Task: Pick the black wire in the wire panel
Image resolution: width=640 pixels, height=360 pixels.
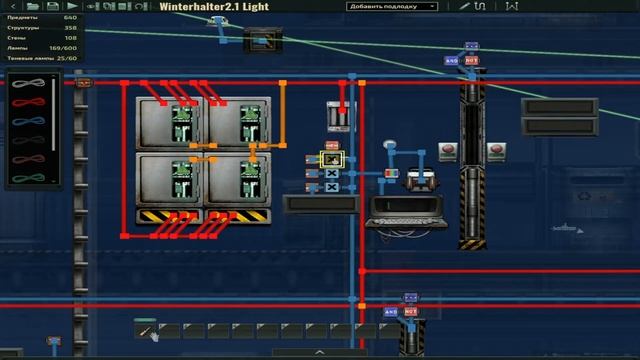Action: [28, 140]
